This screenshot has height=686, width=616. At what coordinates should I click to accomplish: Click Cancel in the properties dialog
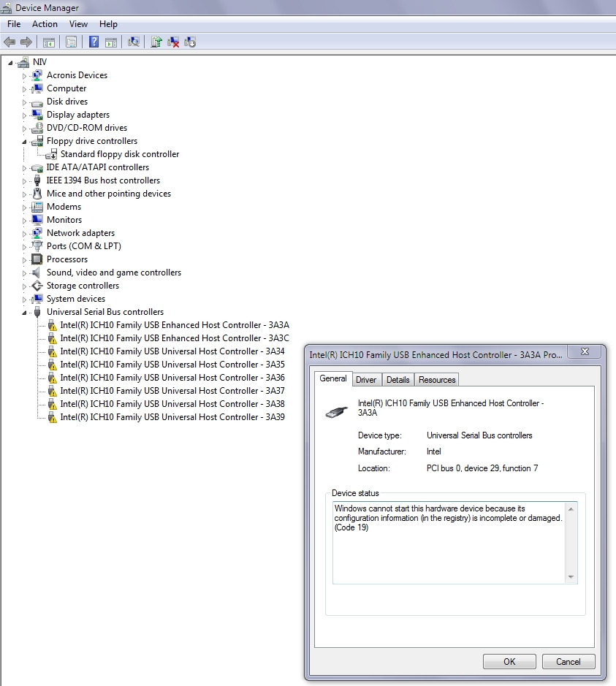[x=569, y=661]
